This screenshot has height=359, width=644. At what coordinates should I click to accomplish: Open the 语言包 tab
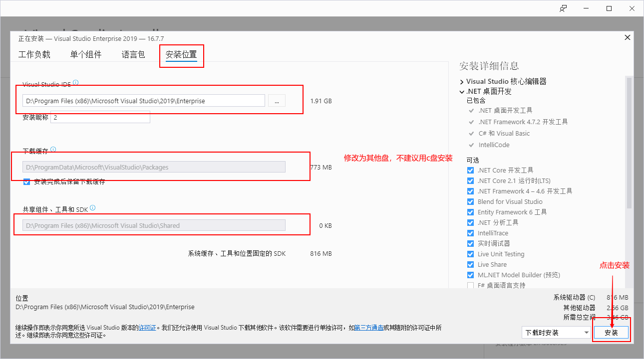[x=133, y=54]
